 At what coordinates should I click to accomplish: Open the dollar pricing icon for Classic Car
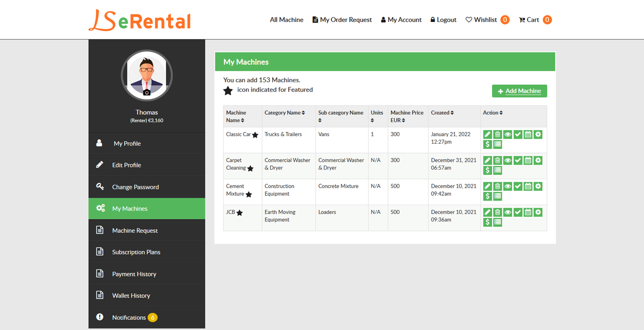tap(487, 144)
